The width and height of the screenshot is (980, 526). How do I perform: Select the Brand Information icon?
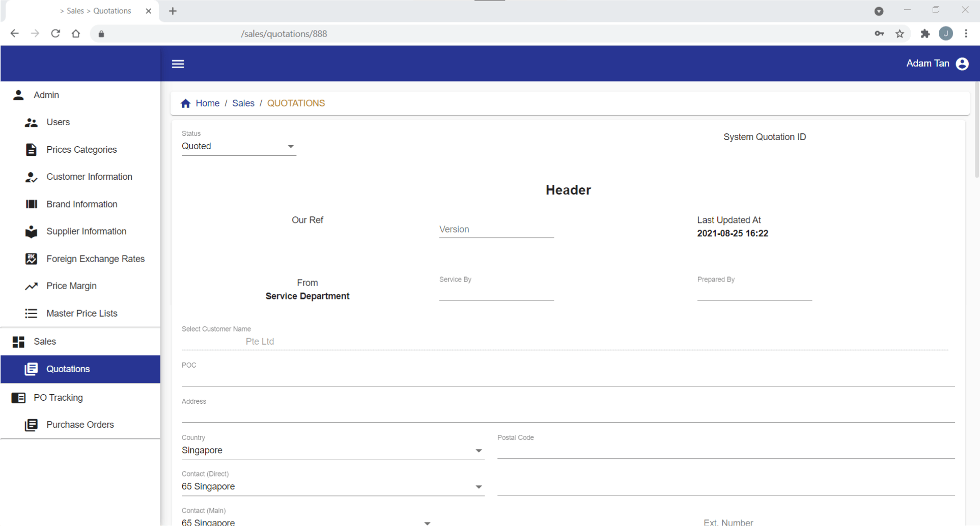click(31, 204)
